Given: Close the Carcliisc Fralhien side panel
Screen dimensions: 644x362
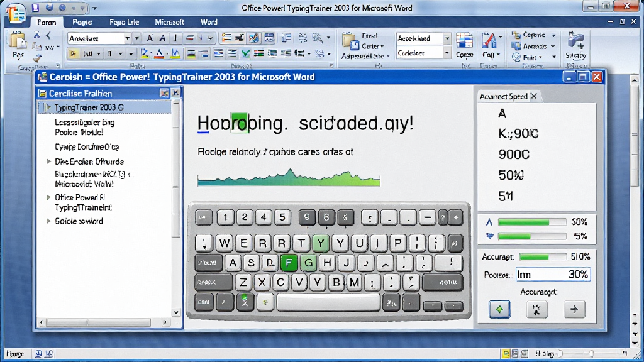Looking at the screenshot, I should coord(175,93).
